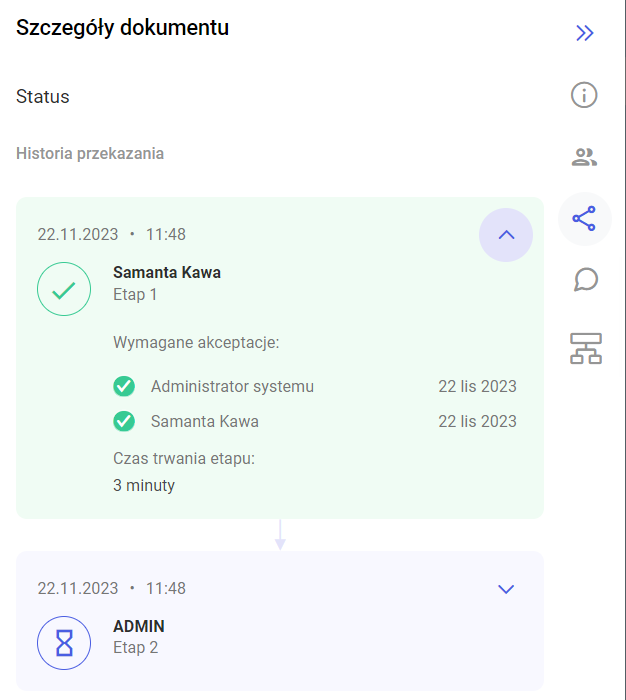Click the 3 minuty stage duration text
This screenshot has height=700, width=626.
[x=144, y=485]
